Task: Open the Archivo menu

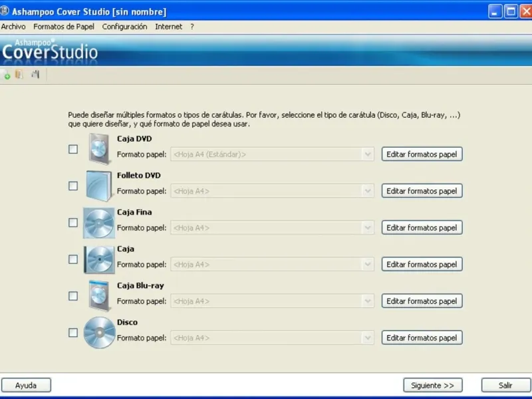Action: point(13,27)
